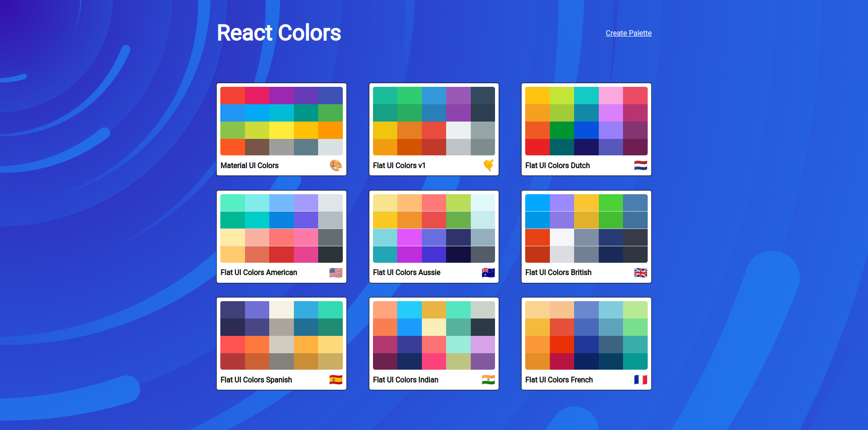Click crimson swatch in Flat UI Colors French
Image resolution: width=868 pixels, height=430 pixels.
pyautogui.click(x=562, y=361)
